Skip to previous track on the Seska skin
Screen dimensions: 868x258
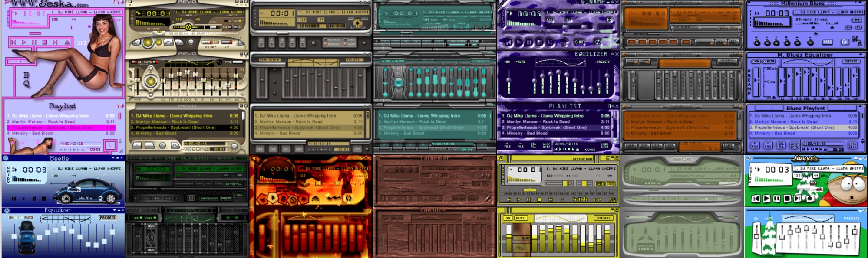[13, 42]
